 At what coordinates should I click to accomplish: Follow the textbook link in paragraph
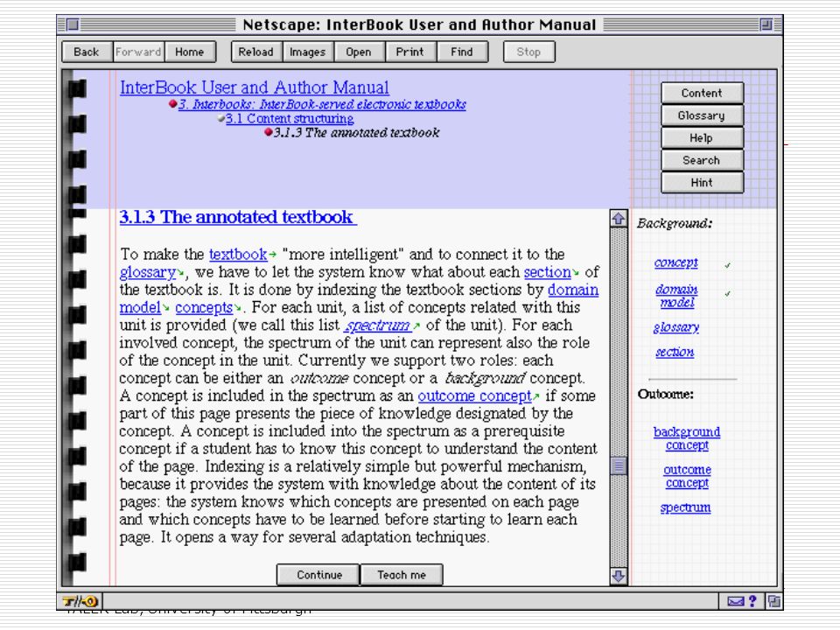tap(238, 254)
